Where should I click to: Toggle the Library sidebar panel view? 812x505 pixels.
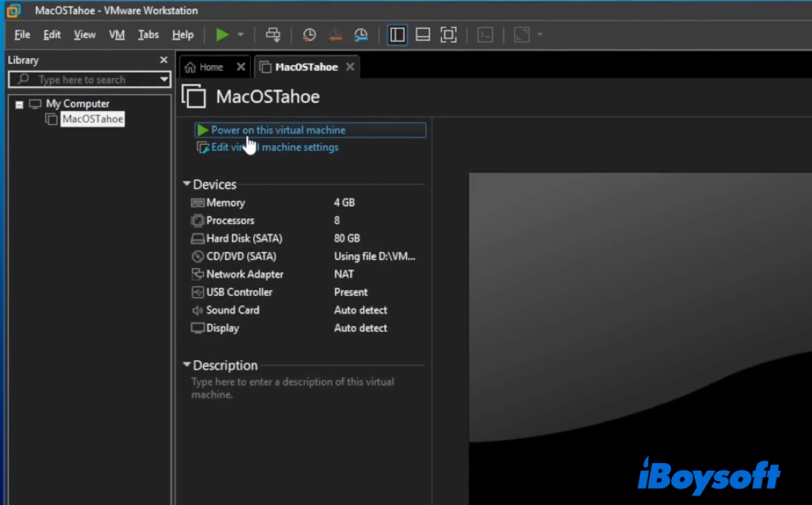pyautogui.click(x=397, y=35)
